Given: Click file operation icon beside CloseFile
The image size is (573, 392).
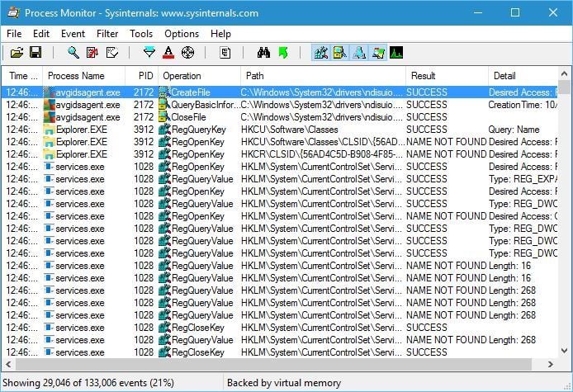Looking at the screenshot, I should pos(164,117).
